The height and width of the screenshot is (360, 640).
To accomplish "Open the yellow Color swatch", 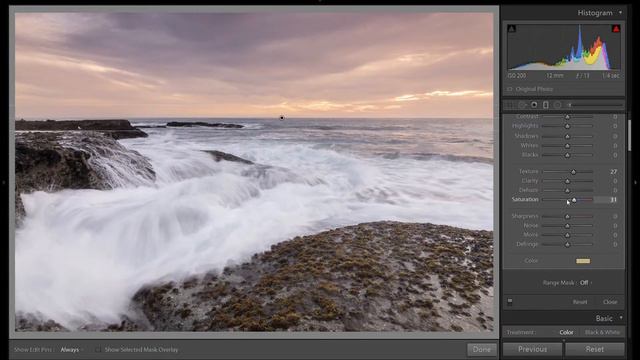I will [x=583, y=261].
